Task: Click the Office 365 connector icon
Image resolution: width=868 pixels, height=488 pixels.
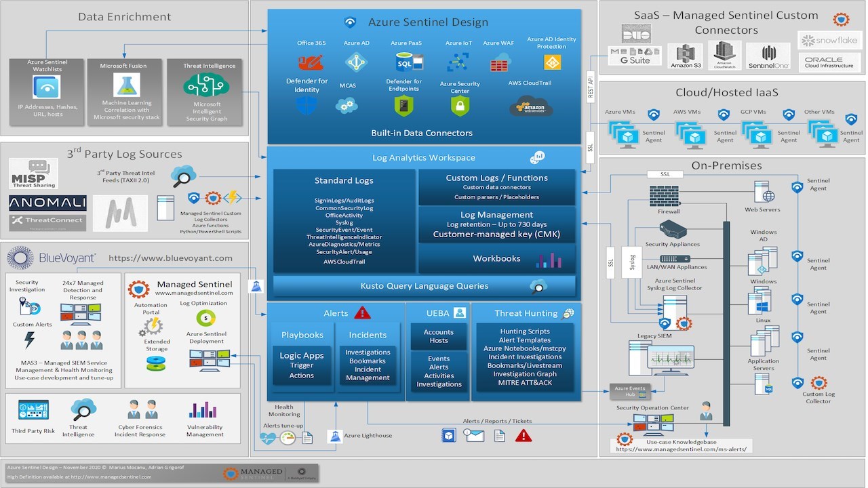Action: [311, 62]
